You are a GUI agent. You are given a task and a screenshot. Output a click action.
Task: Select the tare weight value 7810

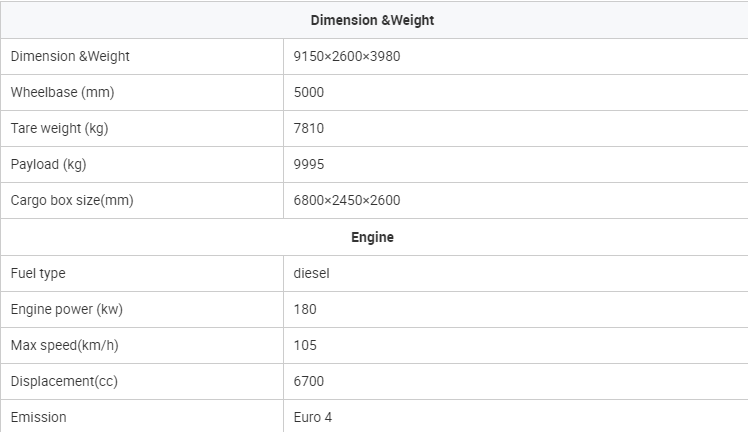coord(309,128)
